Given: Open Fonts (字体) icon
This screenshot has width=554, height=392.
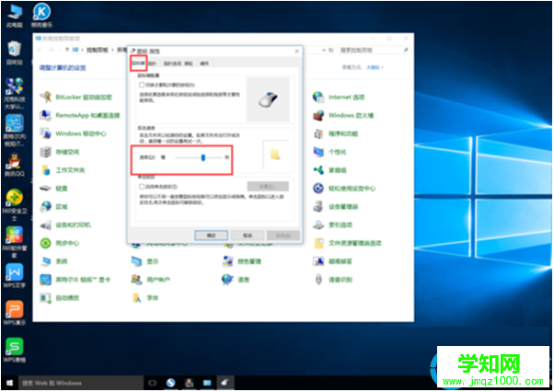Looking at the screenshot, I should (x=136, y=298).
